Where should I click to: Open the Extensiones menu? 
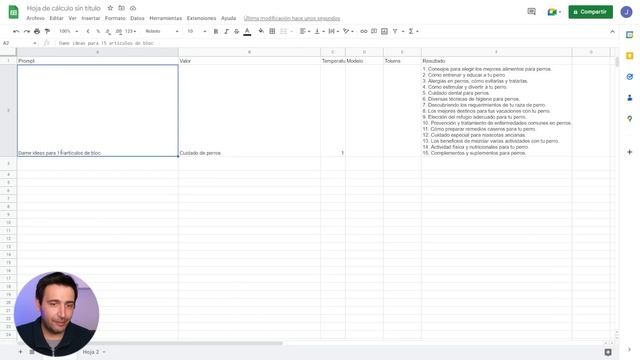(201, 18)
